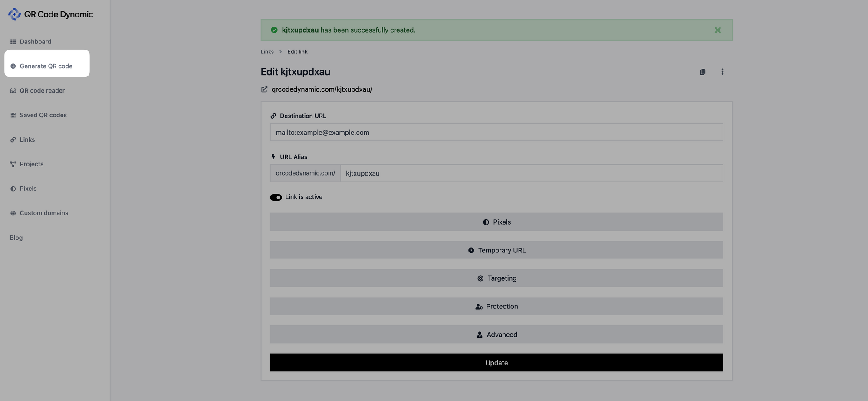Open the Links sidebar item

click(x=22, y=139)
